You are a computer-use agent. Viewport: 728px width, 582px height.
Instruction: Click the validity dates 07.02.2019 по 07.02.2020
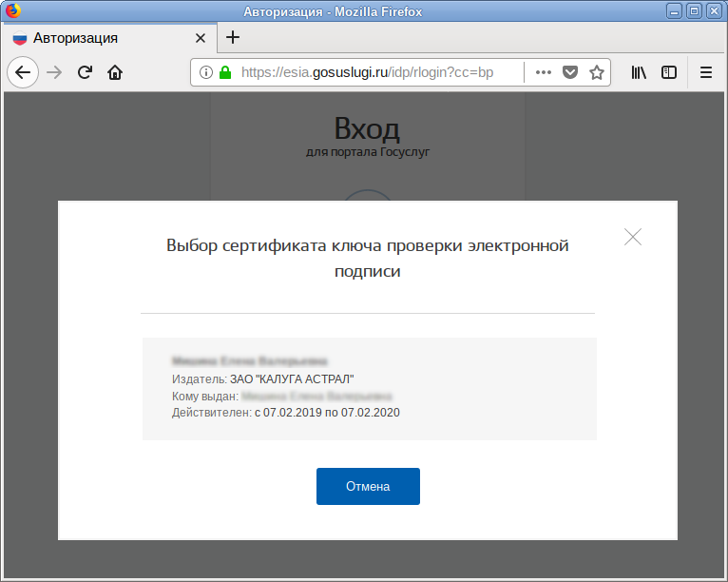(332, 413)
